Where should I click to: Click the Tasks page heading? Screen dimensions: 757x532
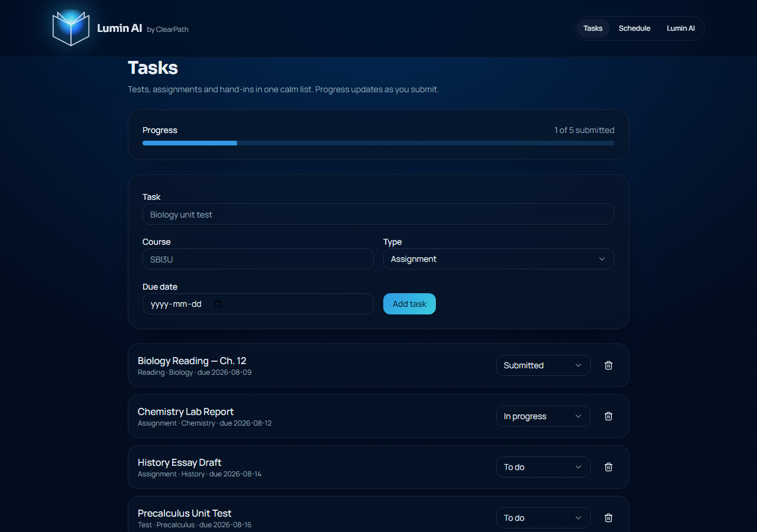point(153,67)
